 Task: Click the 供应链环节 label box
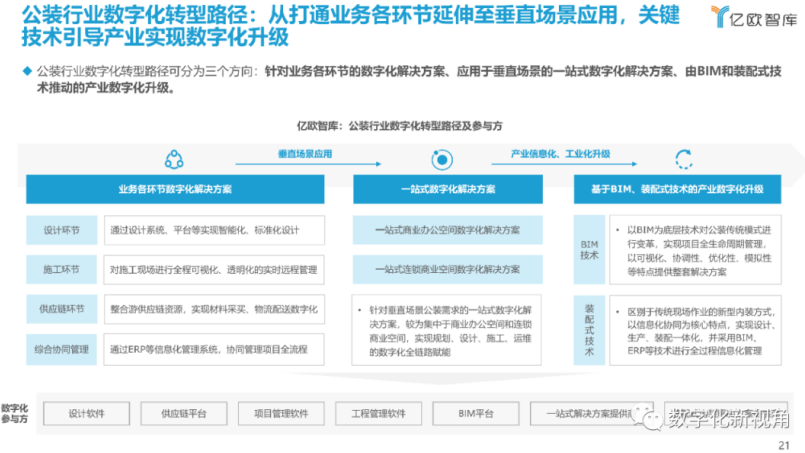coord(62,309)
